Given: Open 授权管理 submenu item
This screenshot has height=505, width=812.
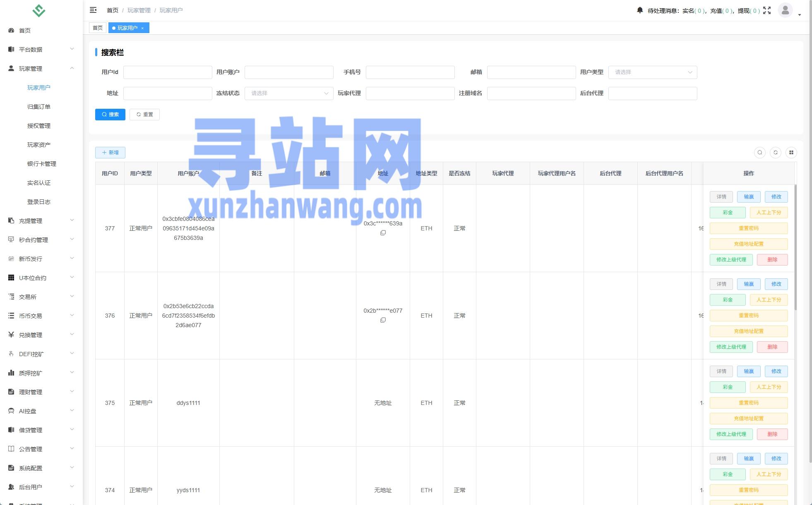Looking at the screenshot, I should tap(41, 126).
